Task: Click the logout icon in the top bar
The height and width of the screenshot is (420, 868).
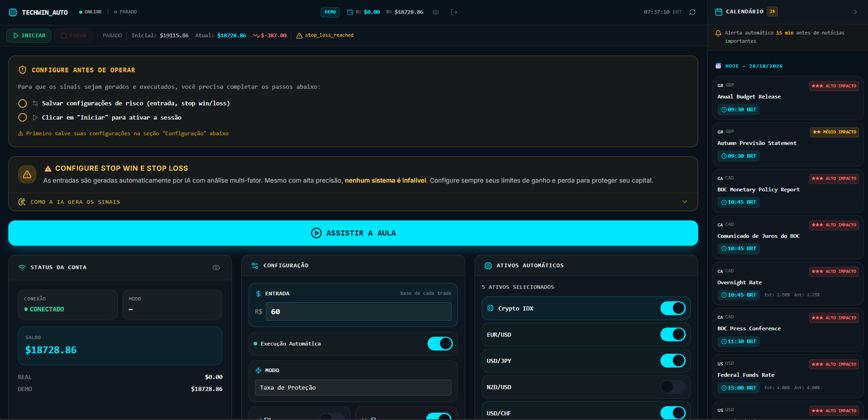Action: click(x=454, y=12)
